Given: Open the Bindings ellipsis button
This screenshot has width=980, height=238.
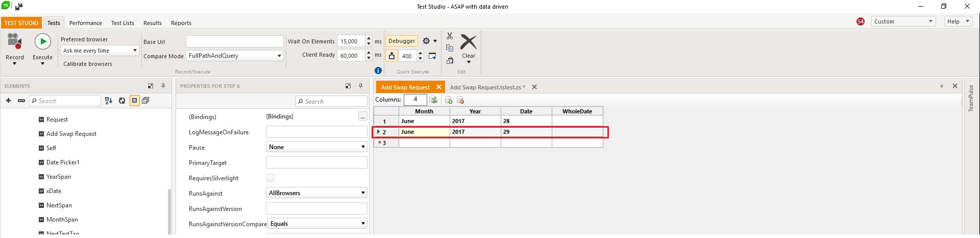Looking at the screenshot, I should [362, 116].
